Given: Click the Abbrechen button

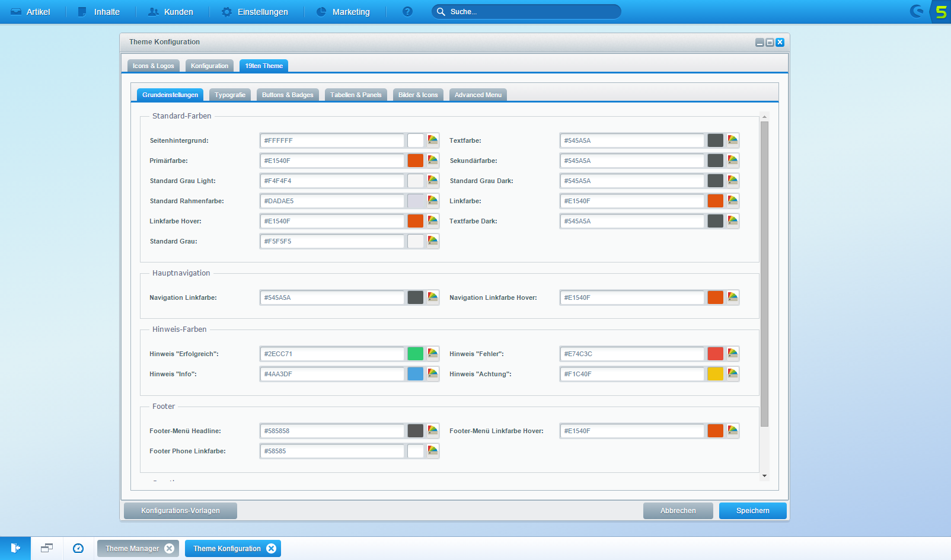Looking at the screenshot, I should tap(678, 511).
